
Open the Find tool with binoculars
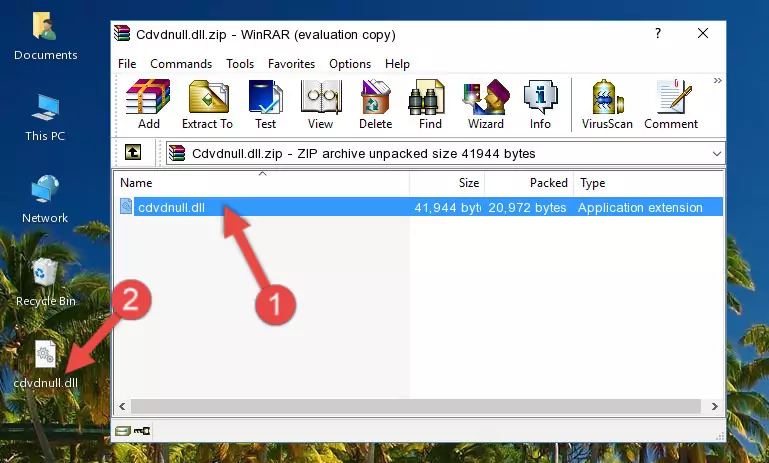click(x=430, y=105)
